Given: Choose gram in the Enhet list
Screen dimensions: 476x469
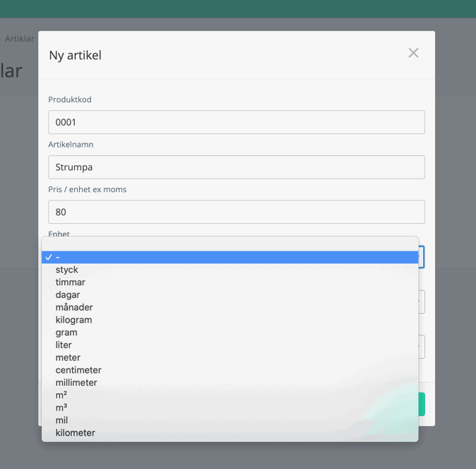Looking at the screenshot, I should [x=66, y=333].
